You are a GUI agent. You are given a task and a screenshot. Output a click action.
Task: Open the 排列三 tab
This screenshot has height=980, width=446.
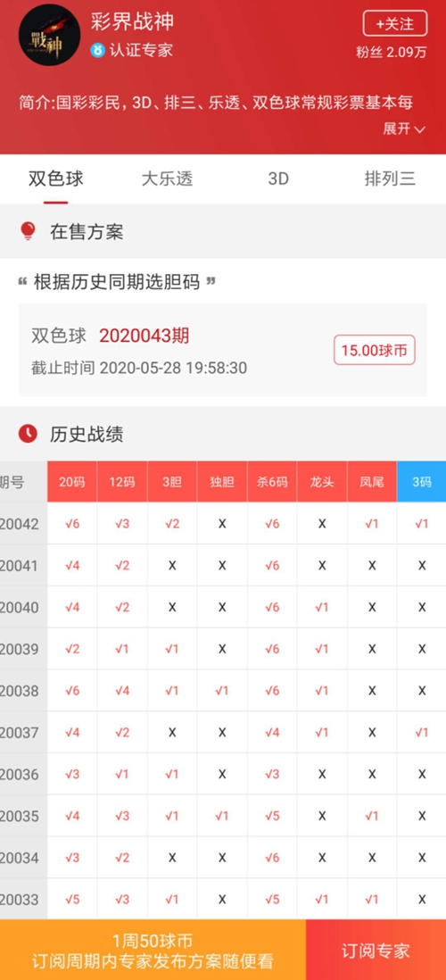click(391, 179)
